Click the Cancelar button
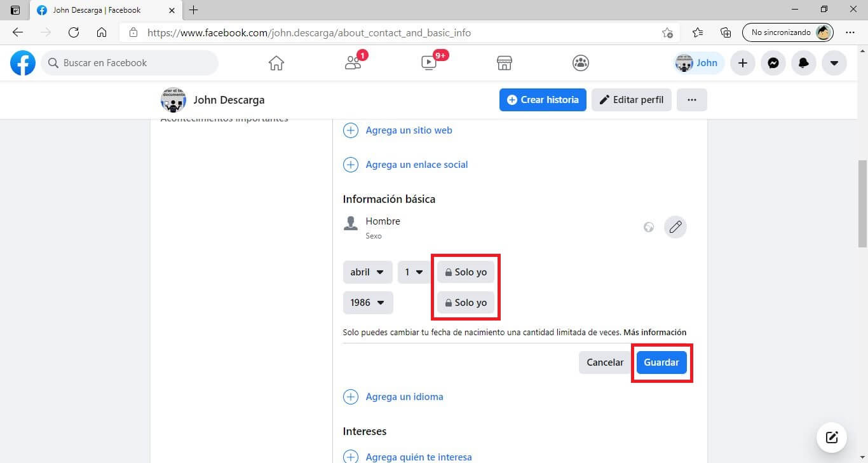 (605, 363)
